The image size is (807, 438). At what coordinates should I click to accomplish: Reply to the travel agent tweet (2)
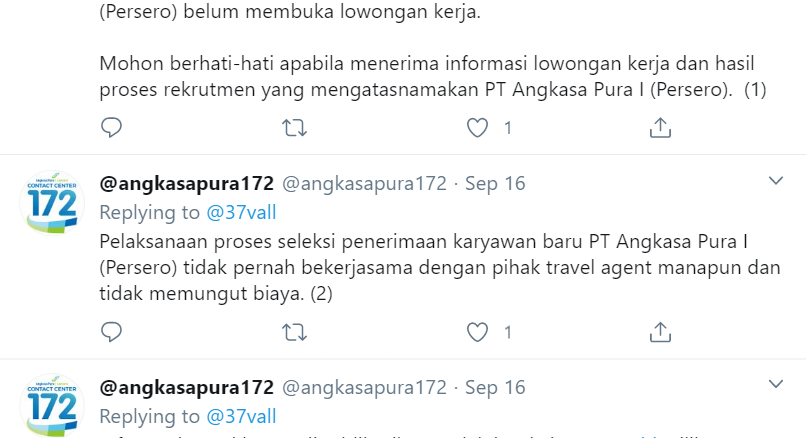(x=111, y=332)
